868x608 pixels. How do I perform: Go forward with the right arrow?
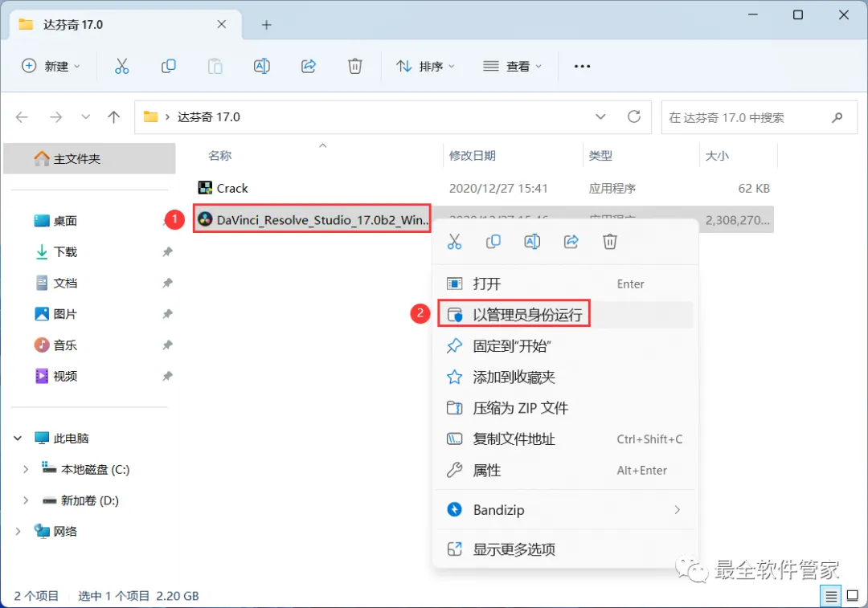(x=55, y=117)
